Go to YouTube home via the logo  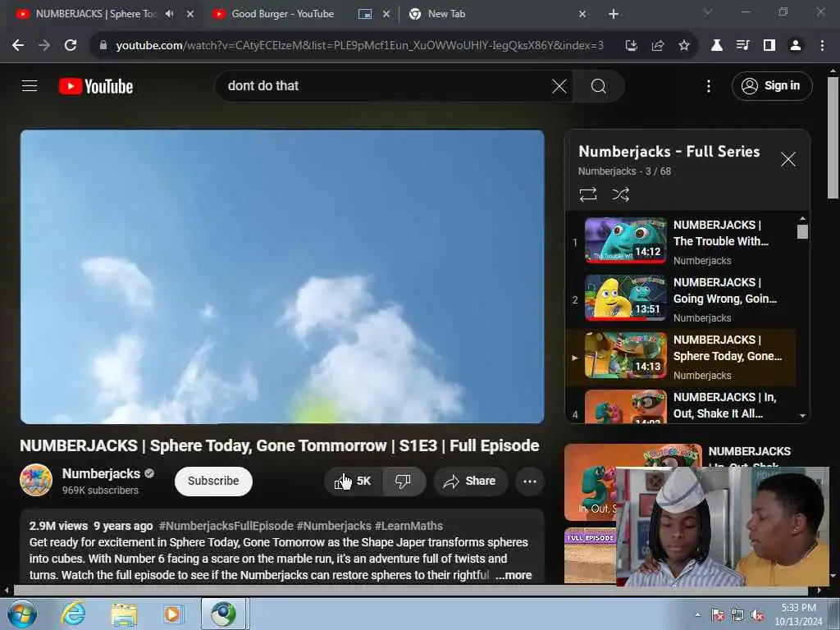96,86
